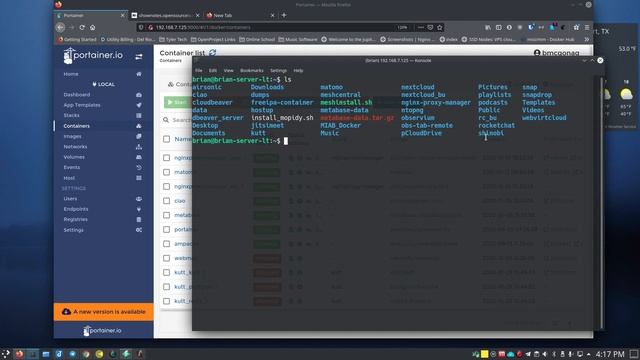Click the text 'metabase-data.tar.gz' in terminal
This screenshot has height=360, width=640.
point(357,118)
